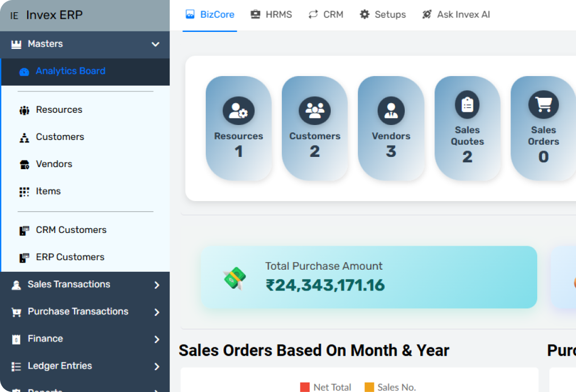Expand the Sales Transactions menu

pyautogui.click(x=156, y=285)
